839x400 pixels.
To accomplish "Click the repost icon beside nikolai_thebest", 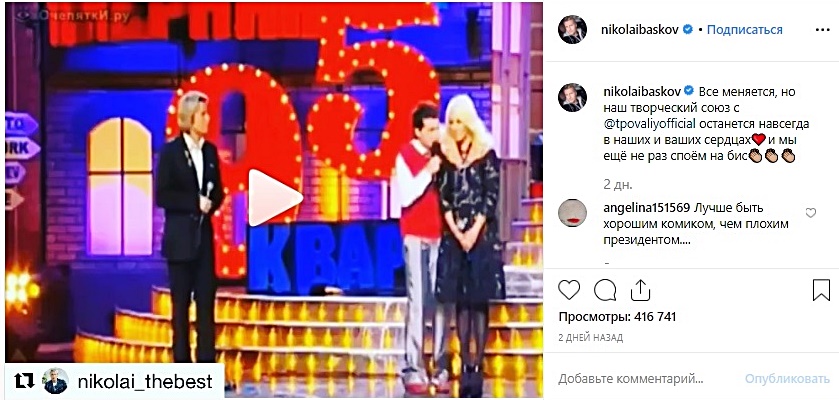I will [24, 381].
